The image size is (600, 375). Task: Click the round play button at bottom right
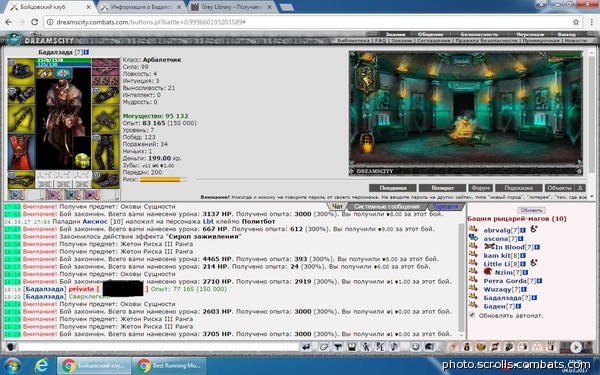pos(576,347)
